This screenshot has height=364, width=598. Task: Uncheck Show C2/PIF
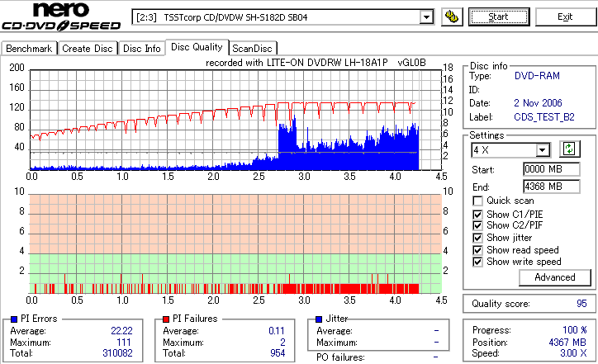477,225
